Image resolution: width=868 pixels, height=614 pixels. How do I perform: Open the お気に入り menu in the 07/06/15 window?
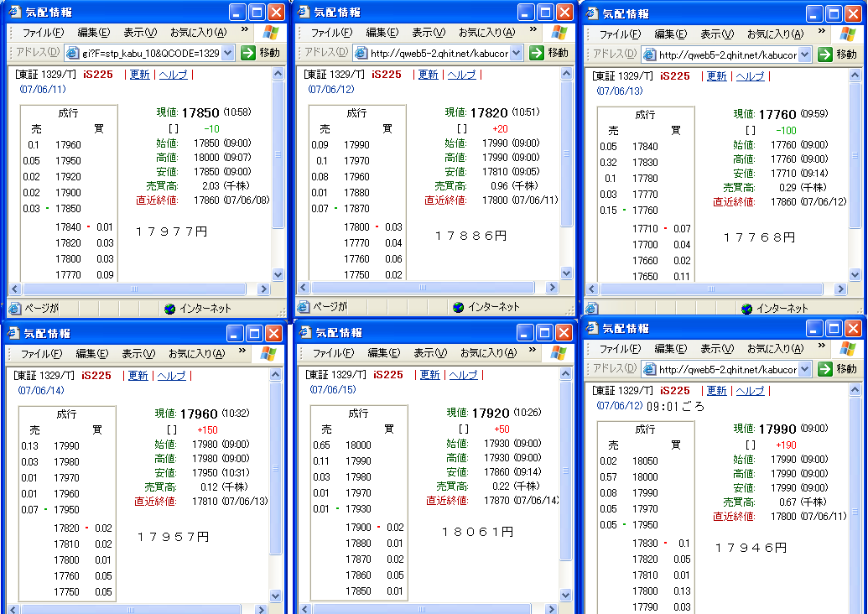pos(486,354)
